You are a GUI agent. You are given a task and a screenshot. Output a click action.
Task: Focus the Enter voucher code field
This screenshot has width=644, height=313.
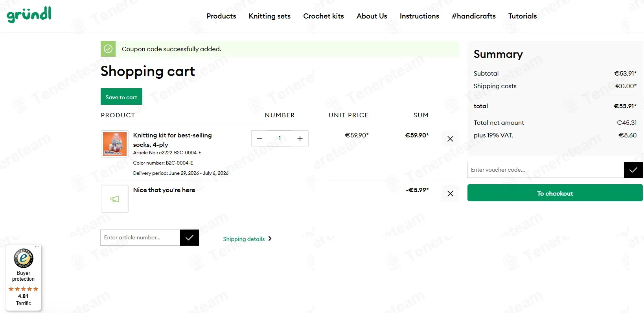point(545,170)
